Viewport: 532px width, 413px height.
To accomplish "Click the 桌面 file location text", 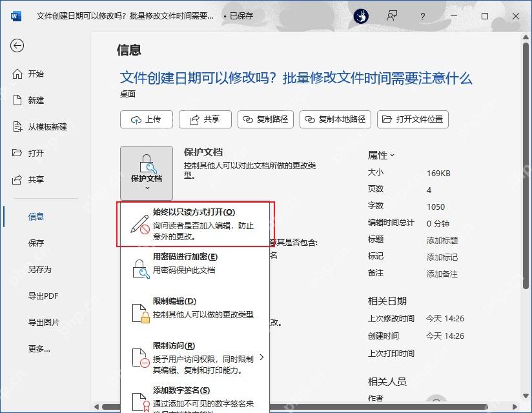I will [x=128, y=94].
